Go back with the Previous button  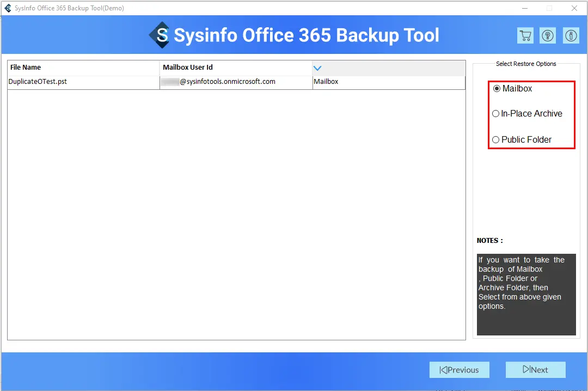click(459, 370)
